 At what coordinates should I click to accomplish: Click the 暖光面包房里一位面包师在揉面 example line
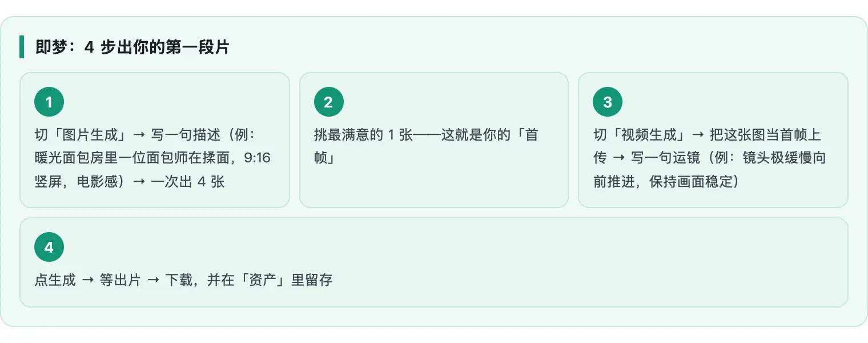tap(132, 159)
